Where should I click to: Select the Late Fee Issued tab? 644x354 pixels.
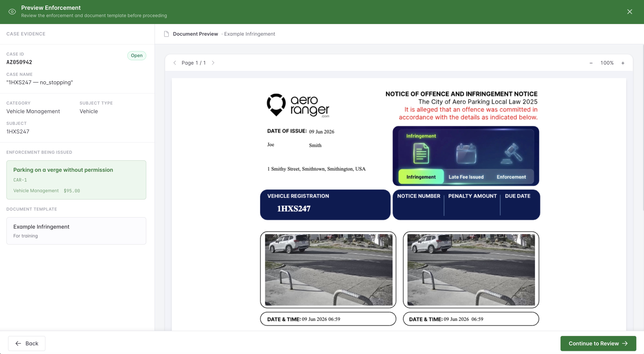[x=466, y=177]
